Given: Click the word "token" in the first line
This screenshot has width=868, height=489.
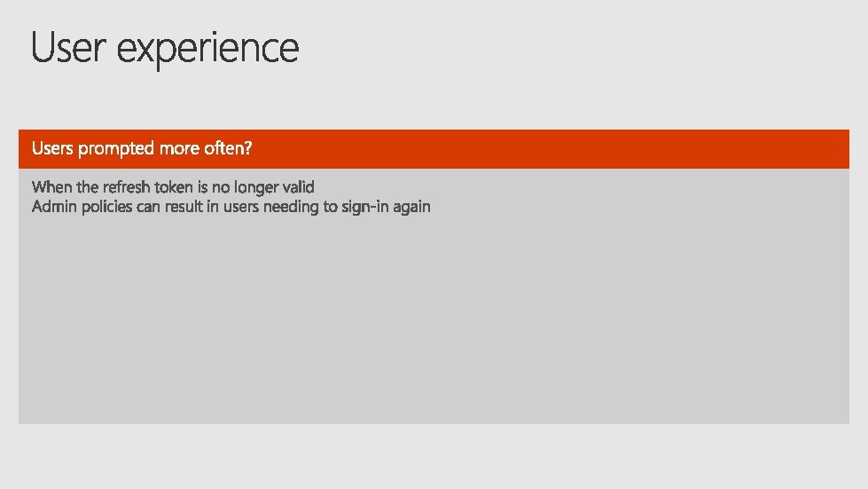Looking at the screenshot, I should pyautogui.click(x=174, y=187).
